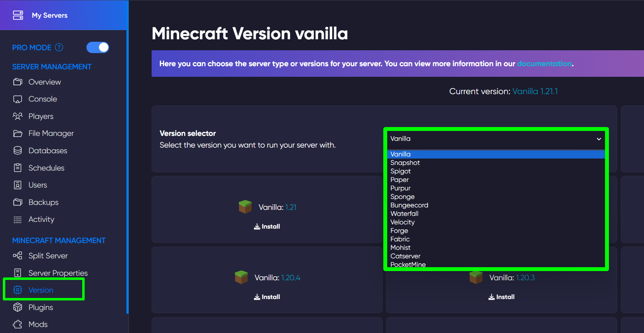The height and width of the screenshot is (333, 644).
Task: Open the Databases section icon
Action: click(18, 150)
